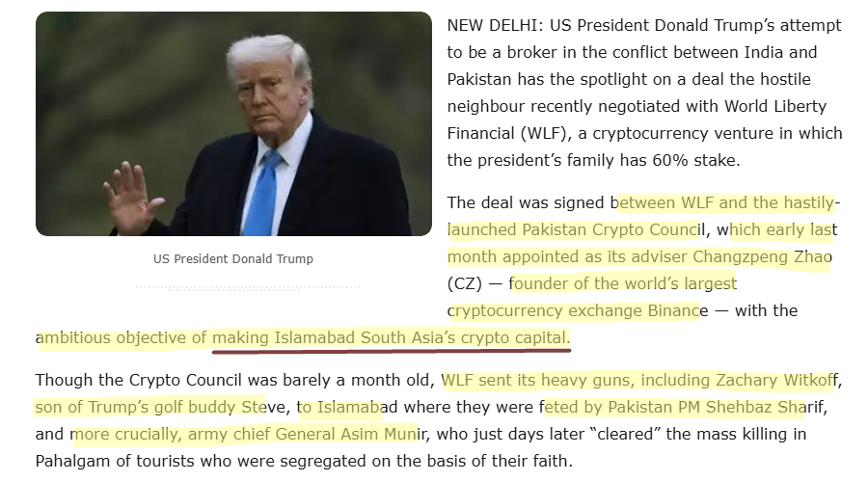Click the Donald Trump photo
Screen dimensions: 868x481
tap(233, 123)
